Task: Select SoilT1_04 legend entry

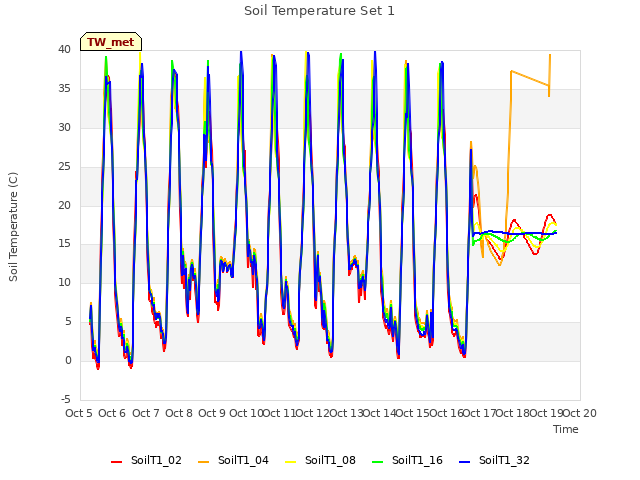Action: pyautogui.click(x=233, y=460)
